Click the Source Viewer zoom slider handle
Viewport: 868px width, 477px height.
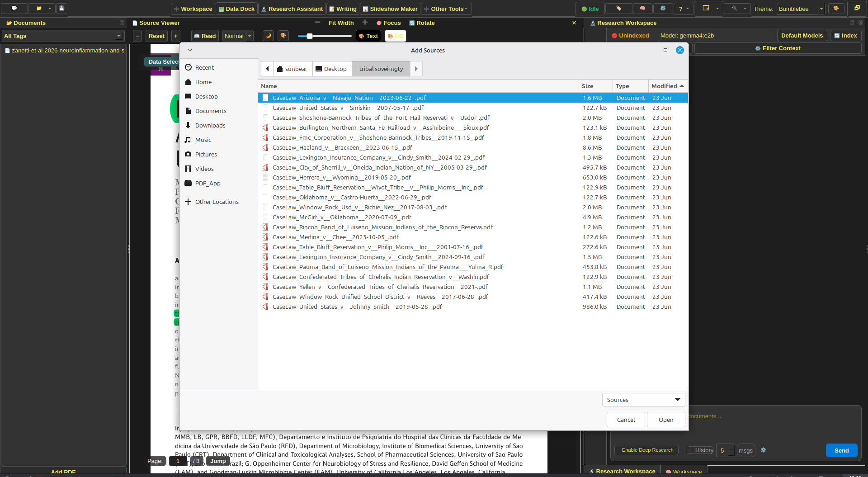pos(310,36)
